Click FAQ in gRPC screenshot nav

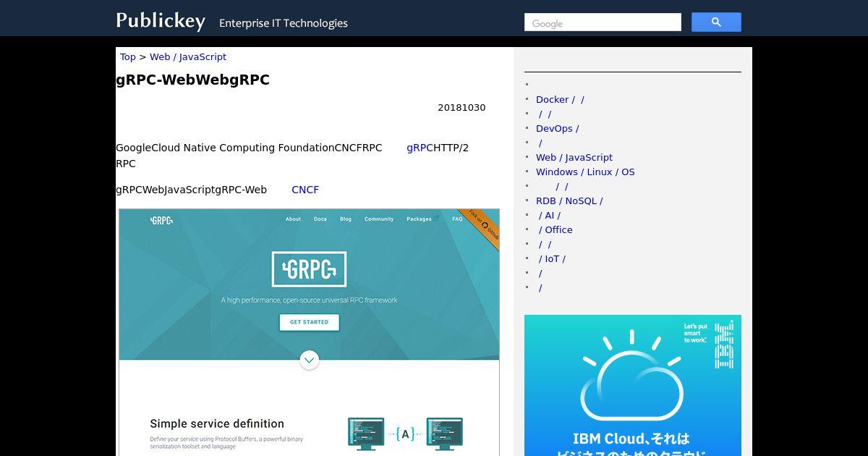pyautogui.click(x=457, y=219)
